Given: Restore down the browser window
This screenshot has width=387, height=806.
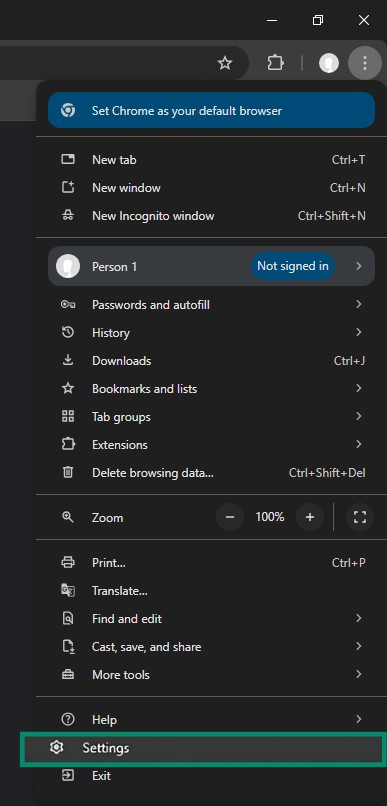Looking at the screenshot, I should (318, 20).
